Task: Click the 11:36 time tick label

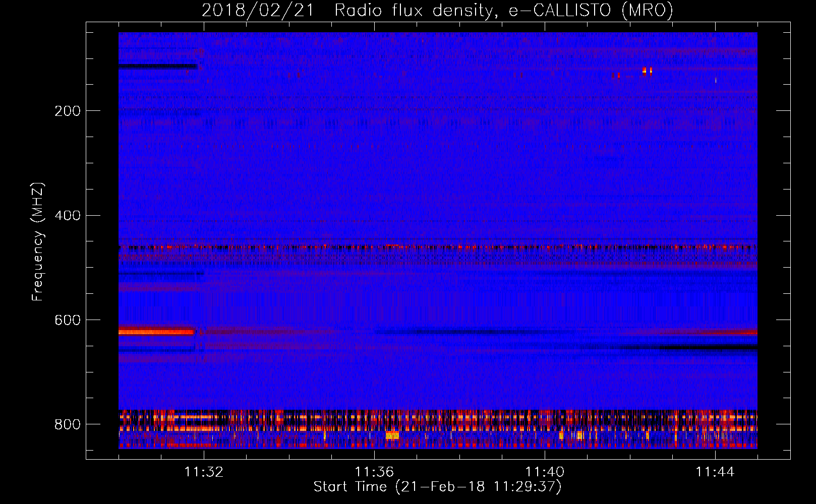Action: (374, 472)
